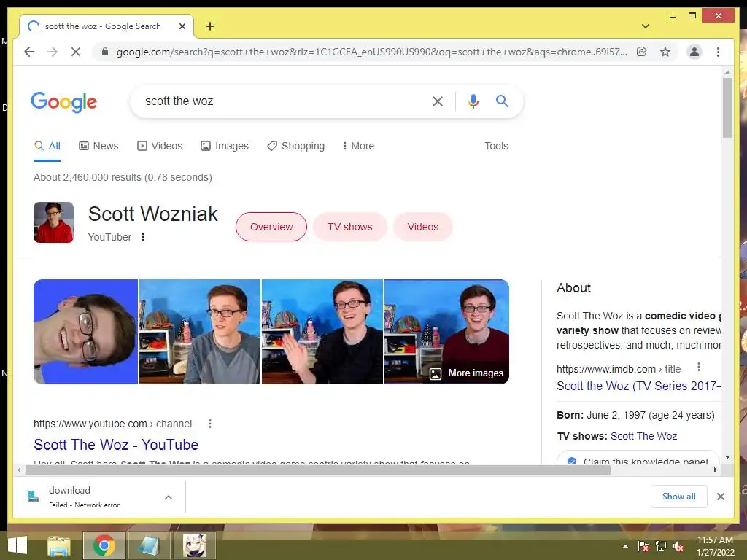
Task: Switch to Shopping results
Action: click(296, 146)
